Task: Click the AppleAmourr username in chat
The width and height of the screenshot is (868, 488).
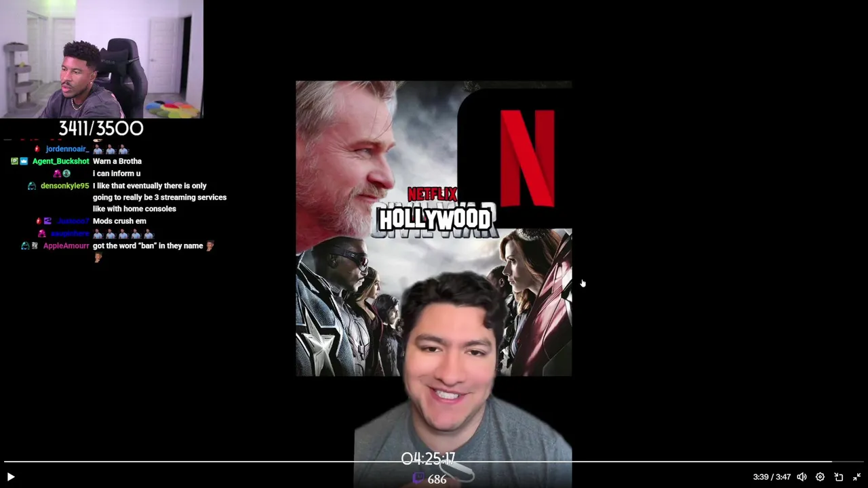Action: [66, 246]
